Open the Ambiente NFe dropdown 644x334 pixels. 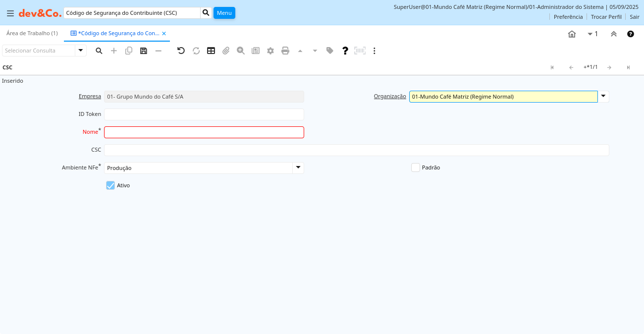298,168
